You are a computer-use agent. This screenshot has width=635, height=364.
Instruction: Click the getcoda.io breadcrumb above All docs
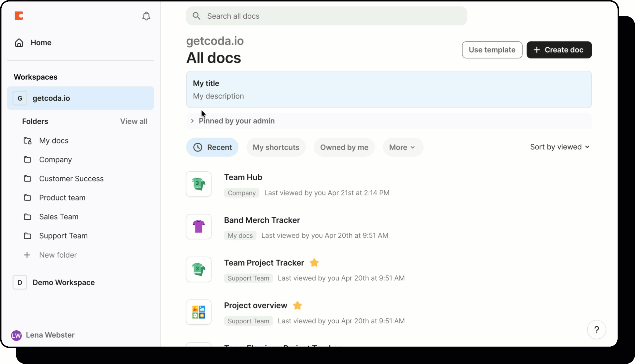click(215, 41)
